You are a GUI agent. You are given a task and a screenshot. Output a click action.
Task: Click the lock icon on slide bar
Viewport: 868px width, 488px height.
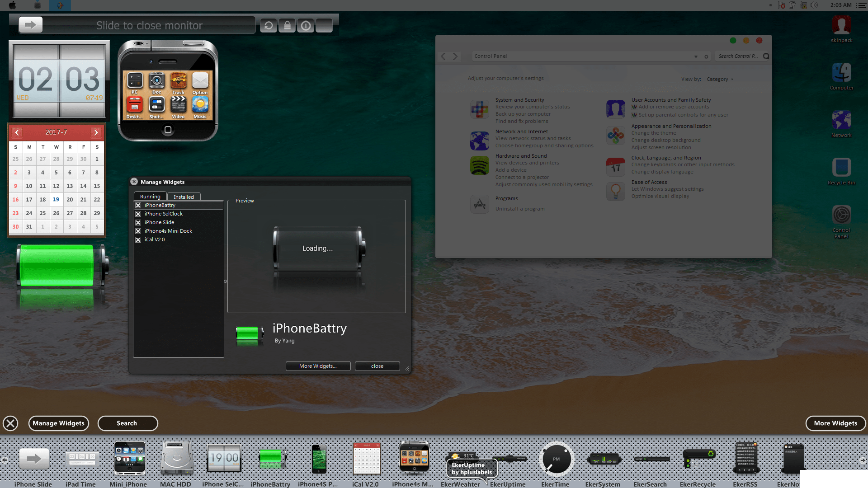click(x=287, y=25)
